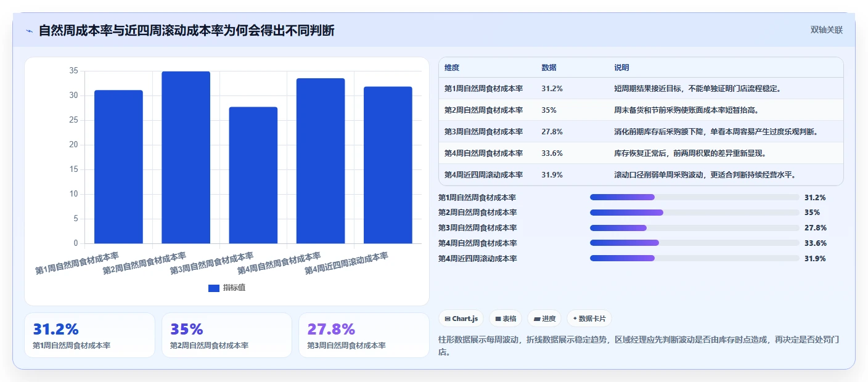Open the 27.8% data card
The height and width of the screenshot is (382, 868).
364,335
